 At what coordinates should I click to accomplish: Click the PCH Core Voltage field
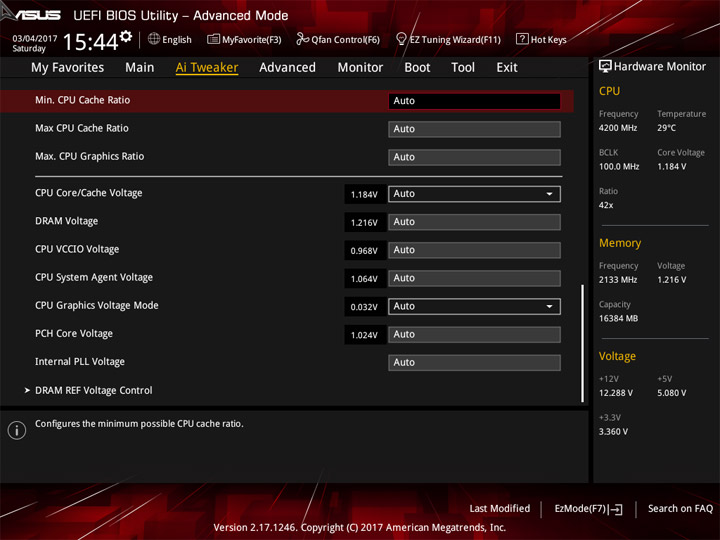tap(474, 334)
